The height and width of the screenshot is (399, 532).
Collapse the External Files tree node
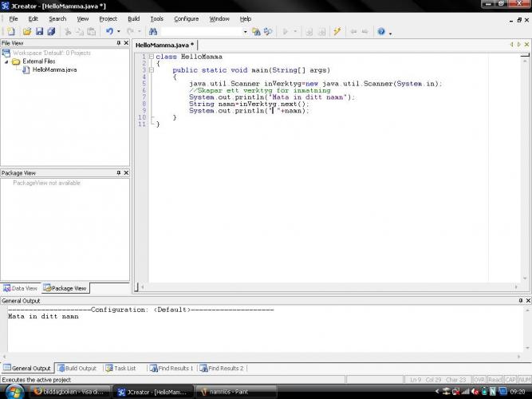tap(7, 61)
